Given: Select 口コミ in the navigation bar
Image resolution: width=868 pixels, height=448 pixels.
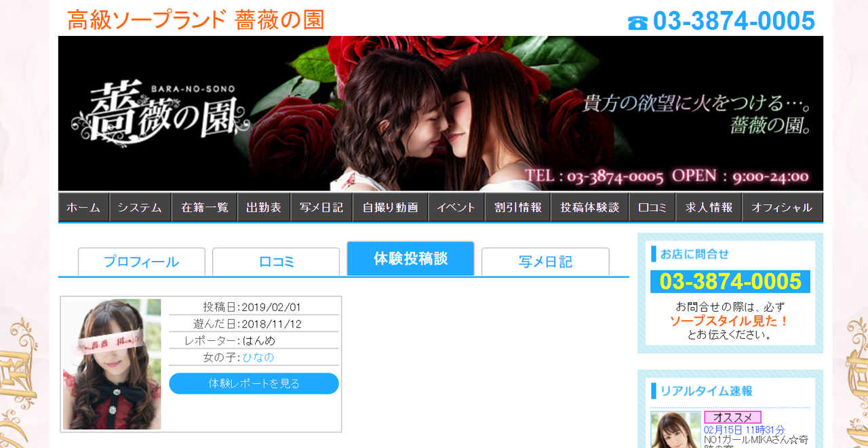Looking at the screenshot, I should [652, 207].
